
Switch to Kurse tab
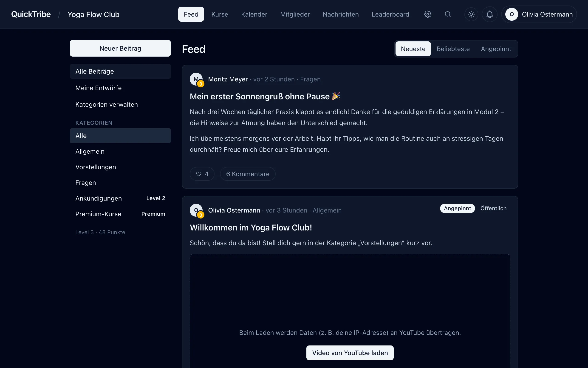tap(220, 14)
